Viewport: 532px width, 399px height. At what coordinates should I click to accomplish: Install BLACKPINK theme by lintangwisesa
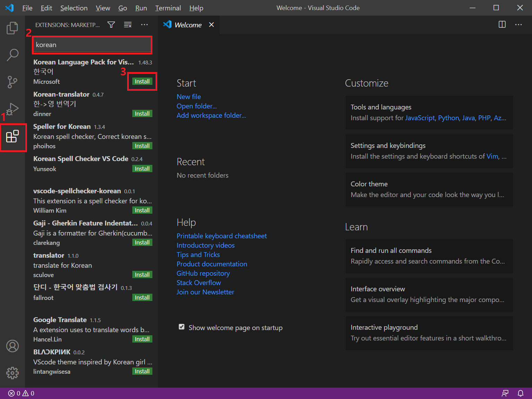coord(142,371)
